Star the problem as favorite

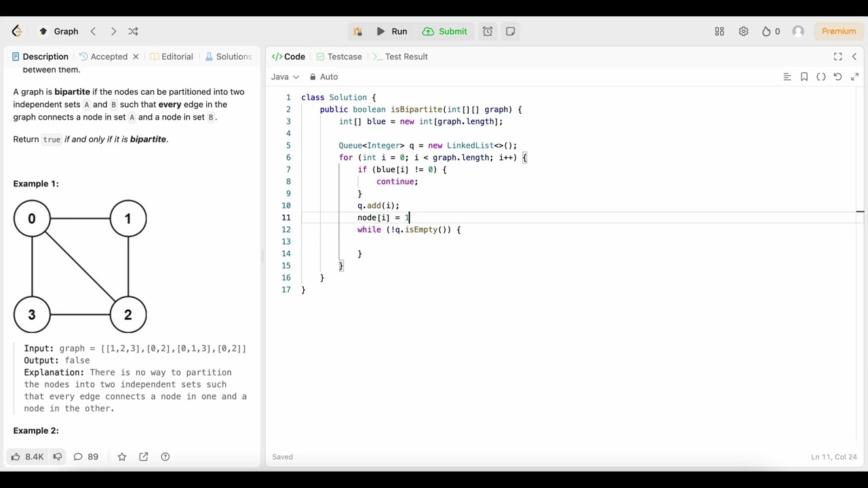click(x=122, y=457)
